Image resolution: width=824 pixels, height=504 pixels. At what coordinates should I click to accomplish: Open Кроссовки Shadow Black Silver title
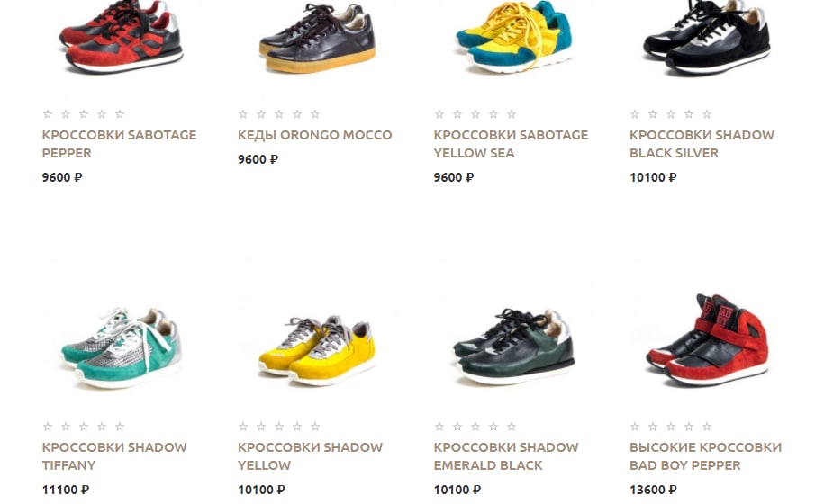click(702, 144)
